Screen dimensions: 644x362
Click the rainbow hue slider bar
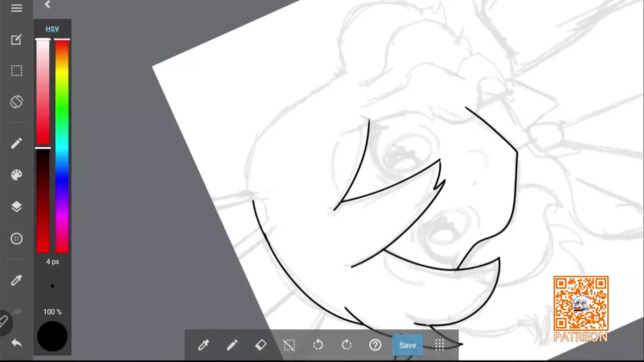point(62,146)
